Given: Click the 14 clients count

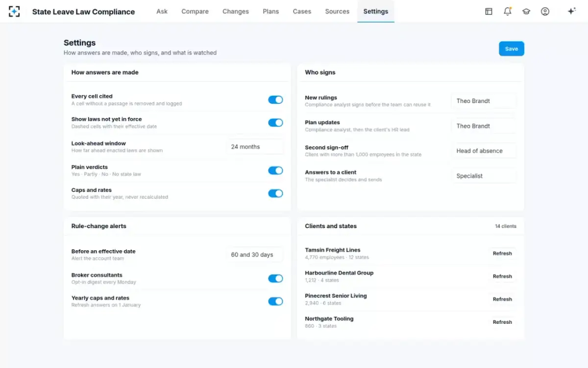Looking at the screenshot, I should pos(506,226).
